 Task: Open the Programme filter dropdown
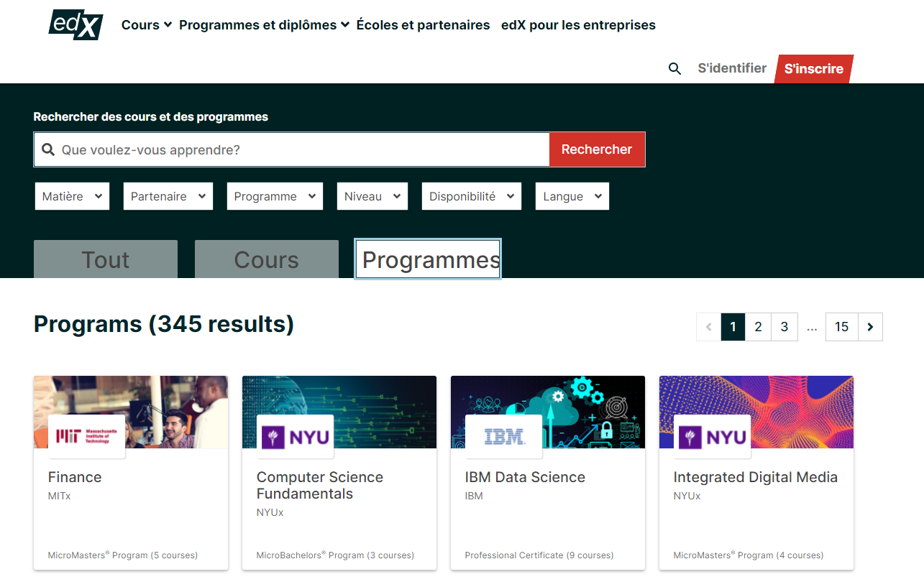click(275, 196)
